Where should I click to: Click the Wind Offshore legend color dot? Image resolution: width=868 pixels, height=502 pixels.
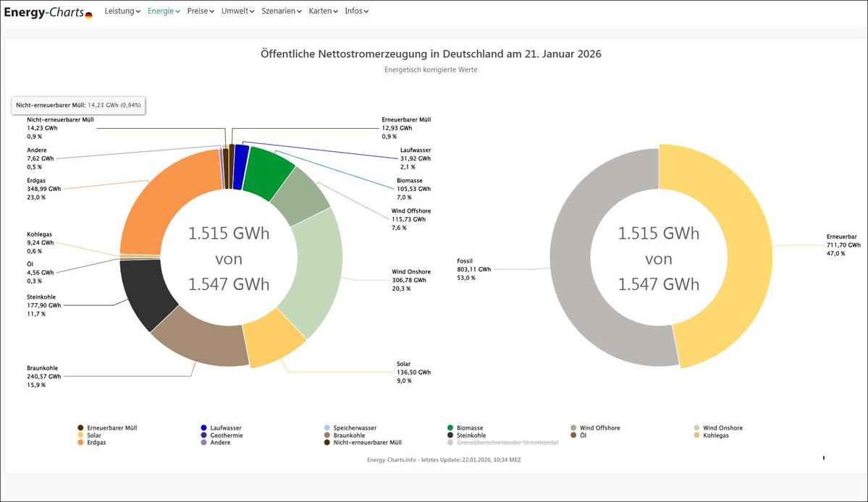point(573,428)
